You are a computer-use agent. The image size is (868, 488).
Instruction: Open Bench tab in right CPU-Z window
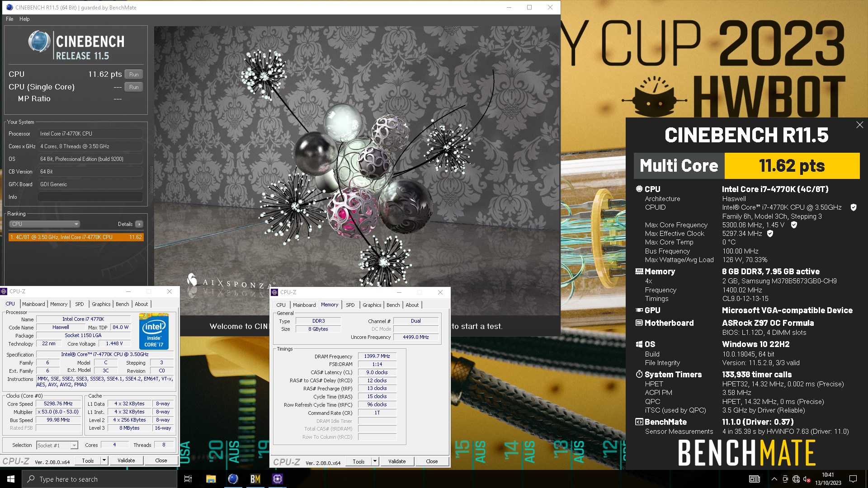click(393, 305)
